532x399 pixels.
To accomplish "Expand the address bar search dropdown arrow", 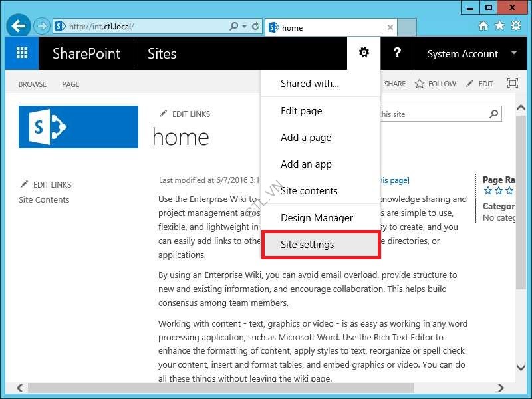I will point(245,27).
